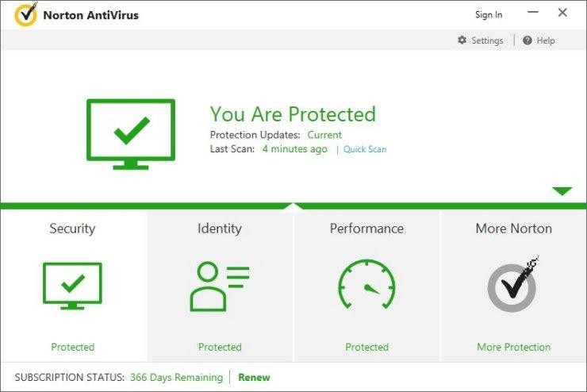Click Protected status under Security
587x392 pixels.
point(73,347)
